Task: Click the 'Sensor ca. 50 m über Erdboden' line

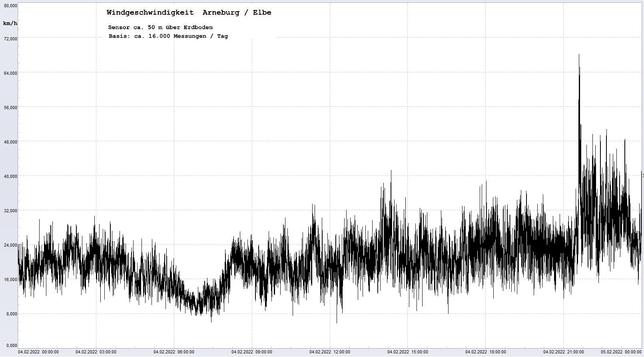Action: [160, 27]
